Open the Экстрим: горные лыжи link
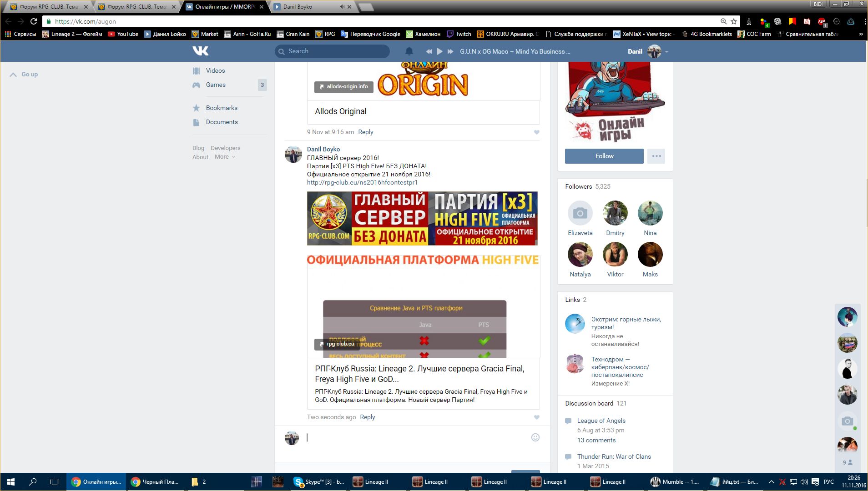 (626, 323)
